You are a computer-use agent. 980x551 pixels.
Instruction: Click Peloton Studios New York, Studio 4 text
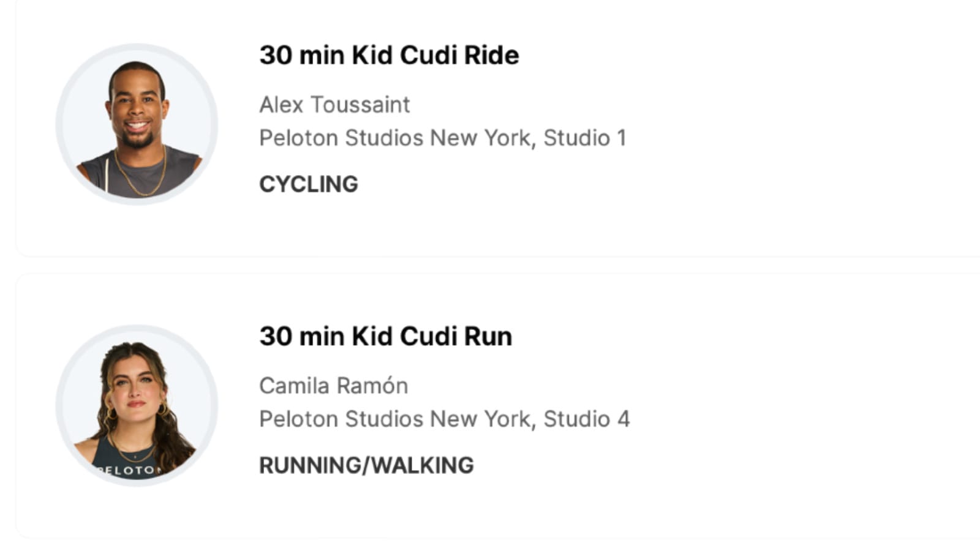pyautogui.click(x=445, y=419)
